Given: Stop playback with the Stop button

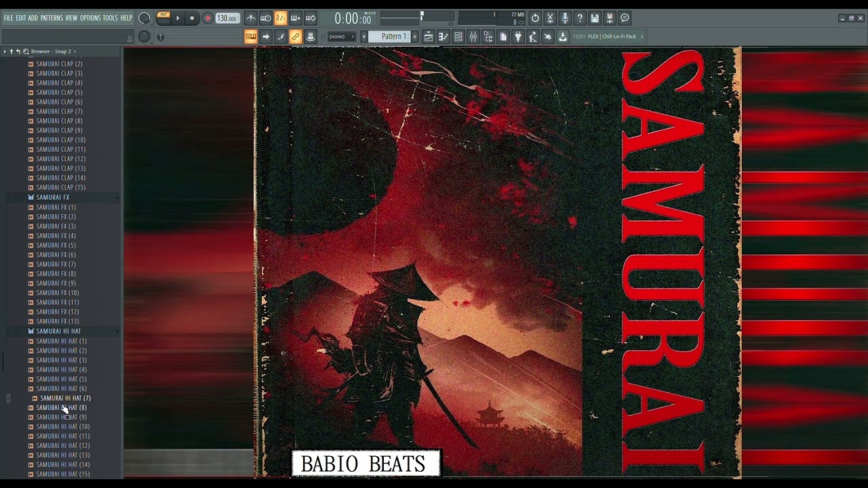Looking at the screenshot, I should pos(192,18).
